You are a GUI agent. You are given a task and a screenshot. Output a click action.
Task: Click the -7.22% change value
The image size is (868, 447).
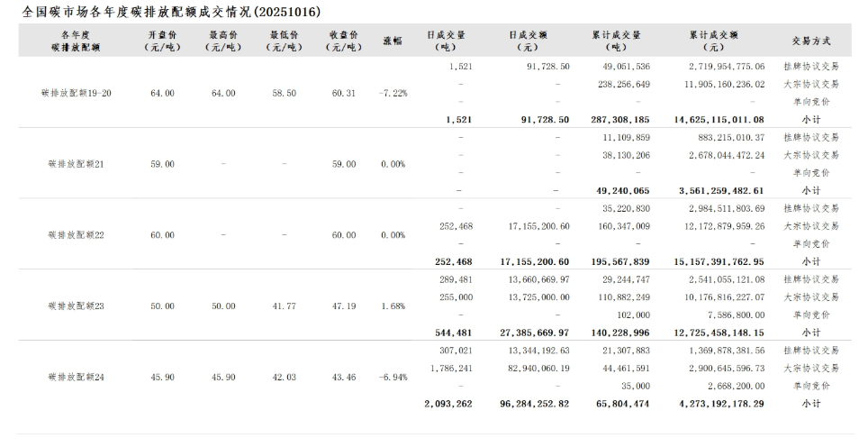393,93
